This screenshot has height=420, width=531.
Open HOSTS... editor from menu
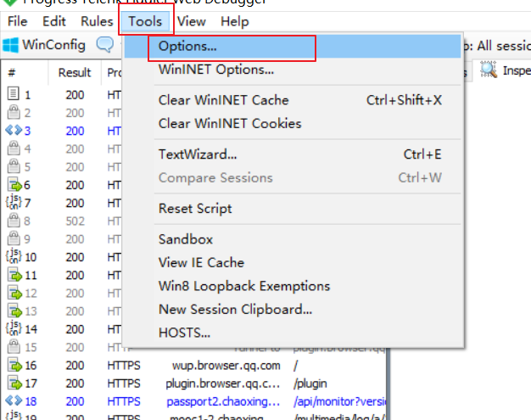click(x=293, y=333)
